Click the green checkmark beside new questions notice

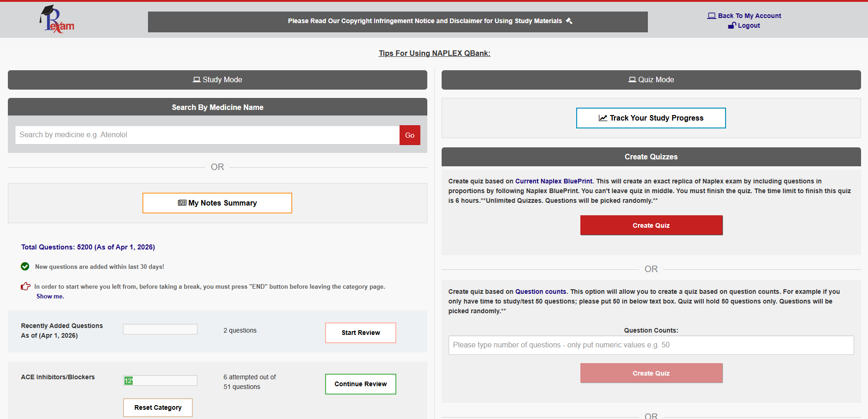click(25, 267)
